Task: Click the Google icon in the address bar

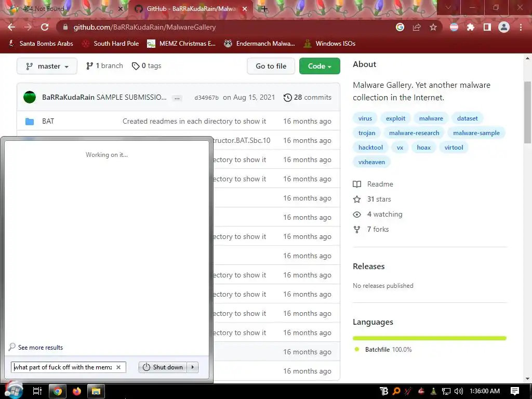Action: [x=400, y=27]
